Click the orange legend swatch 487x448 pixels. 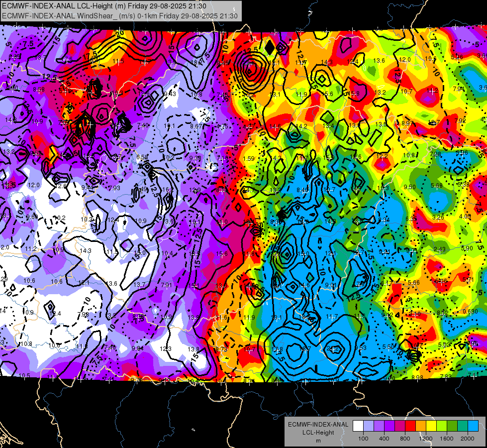(x=421, y=426)
